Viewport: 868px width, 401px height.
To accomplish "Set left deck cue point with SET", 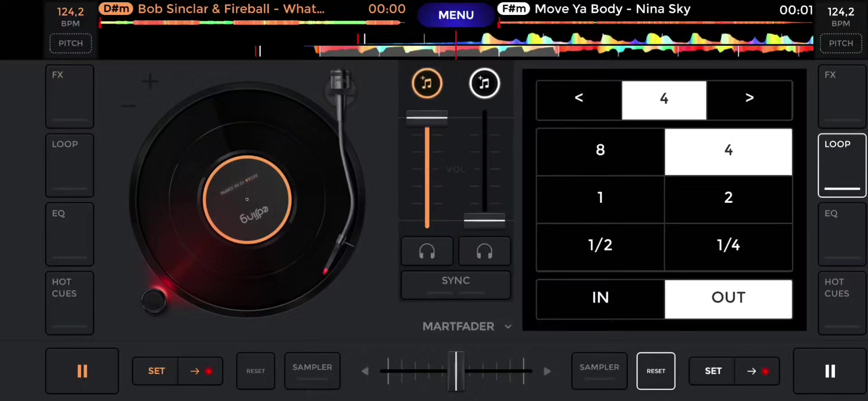I will 156,371.
